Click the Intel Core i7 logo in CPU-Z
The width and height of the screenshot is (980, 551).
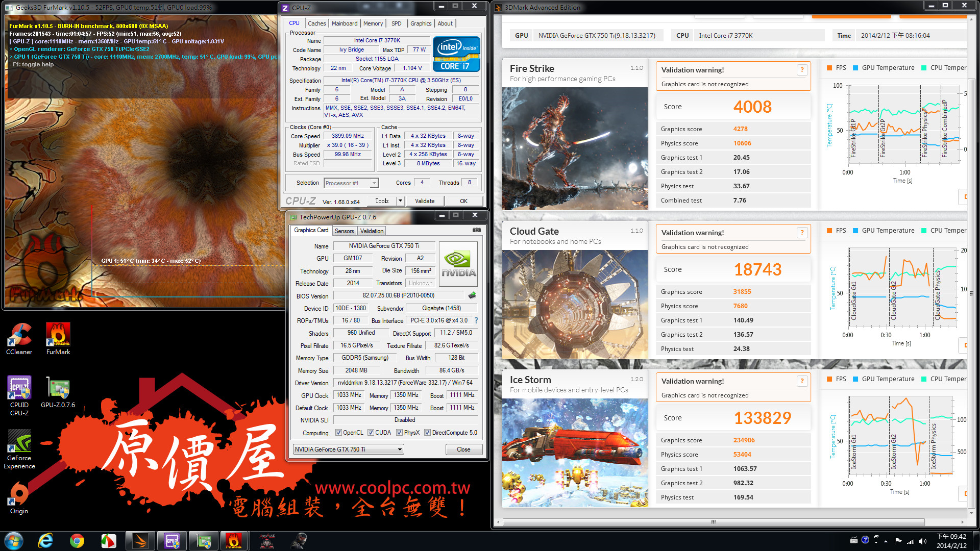(x=456, y=54)
